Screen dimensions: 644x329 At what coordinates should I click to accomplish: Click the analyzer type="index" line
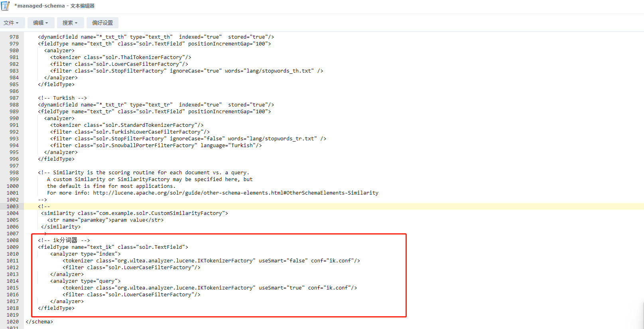85,254
